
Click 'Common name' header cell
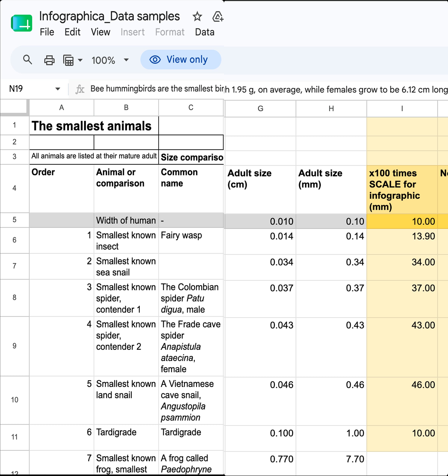point(191,188)
